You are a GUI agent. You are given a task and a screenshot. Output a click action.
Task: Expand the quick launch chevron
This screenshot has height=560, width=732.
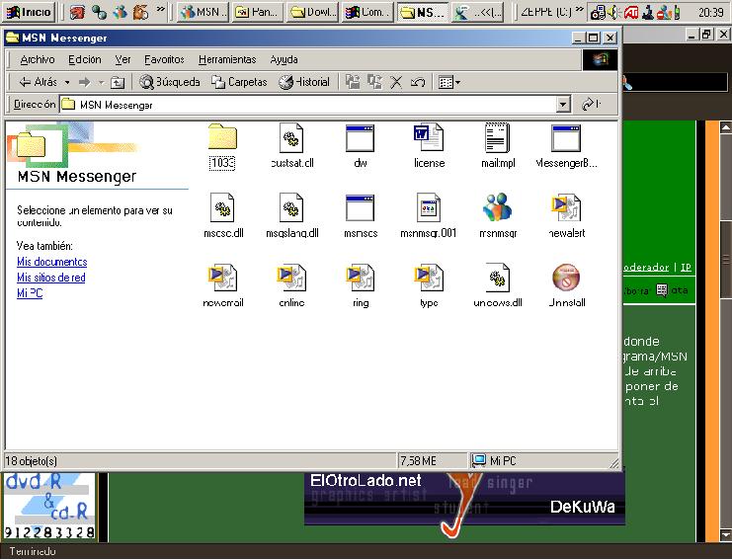coord(160,10)
